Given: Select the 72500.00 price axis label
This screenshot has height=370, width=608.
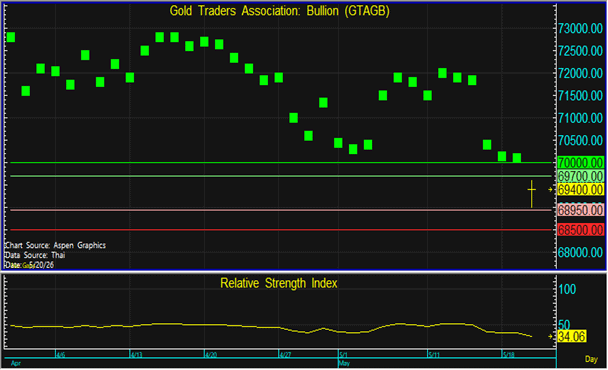Looking at the screenshot, I should 580,51.
